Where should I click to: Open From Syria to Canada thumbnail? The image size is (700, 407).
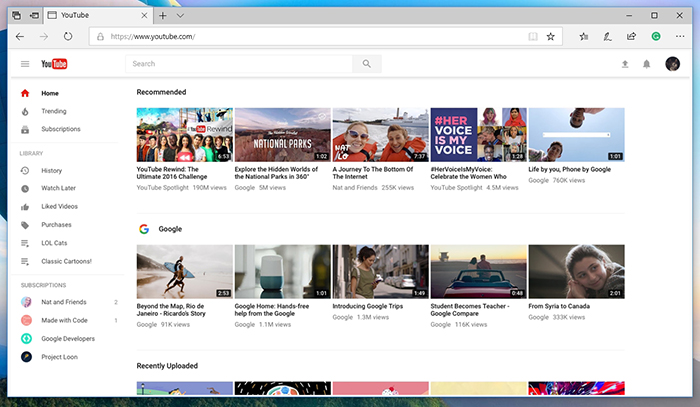pos(576,272)
